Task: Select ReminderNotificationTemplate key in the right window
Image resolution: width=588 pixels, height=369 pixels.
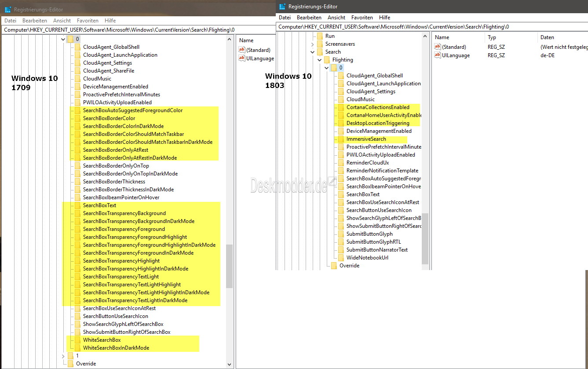Action: [x=382, y=171]
